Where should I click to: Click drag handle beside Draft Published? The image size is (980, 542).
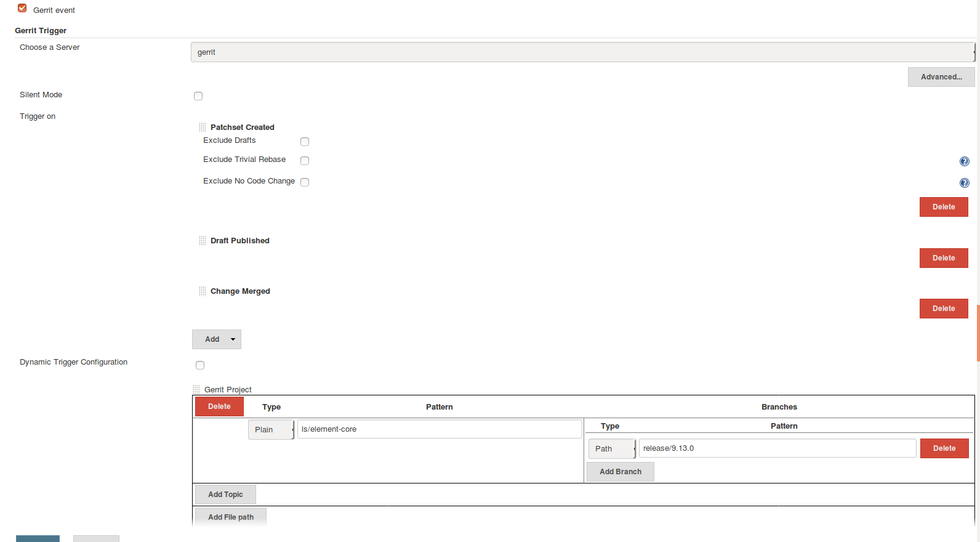203,241
